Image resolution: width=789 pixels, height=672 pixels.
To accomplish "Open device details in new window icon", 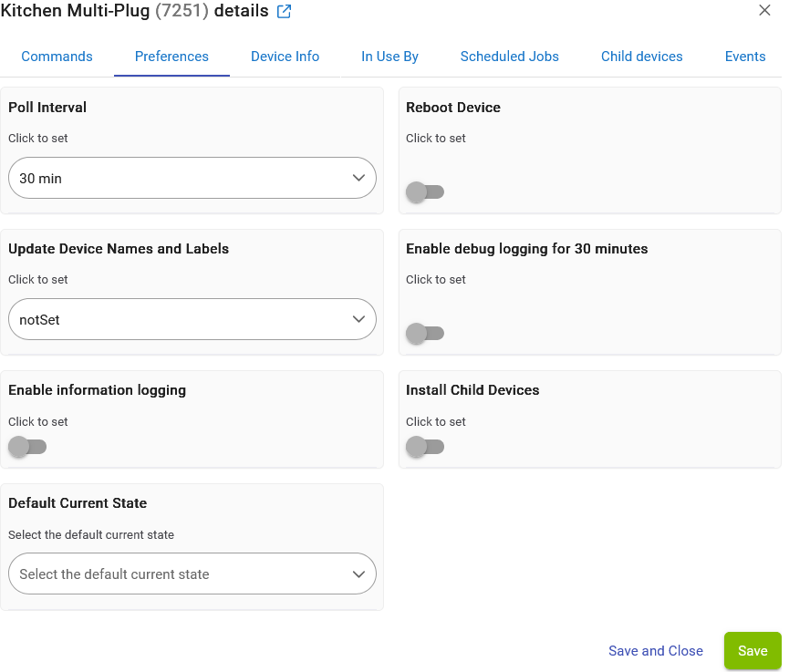I will tap(284, 12).
